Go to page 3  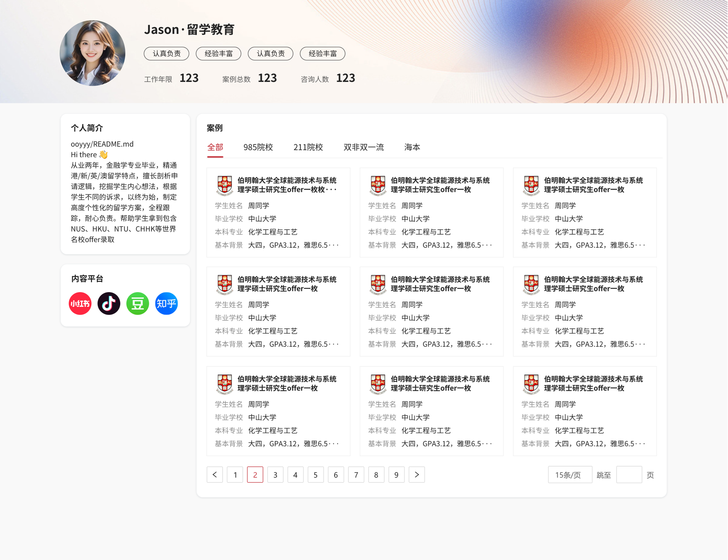click(x=275, y=475)
